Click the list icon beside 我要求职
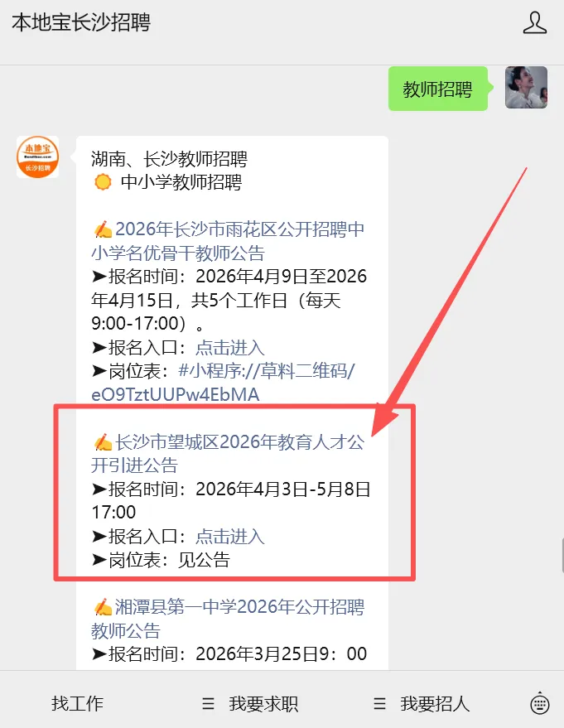Image resolution: width=564 pixels, height=728 pixels. click(209, 704)
